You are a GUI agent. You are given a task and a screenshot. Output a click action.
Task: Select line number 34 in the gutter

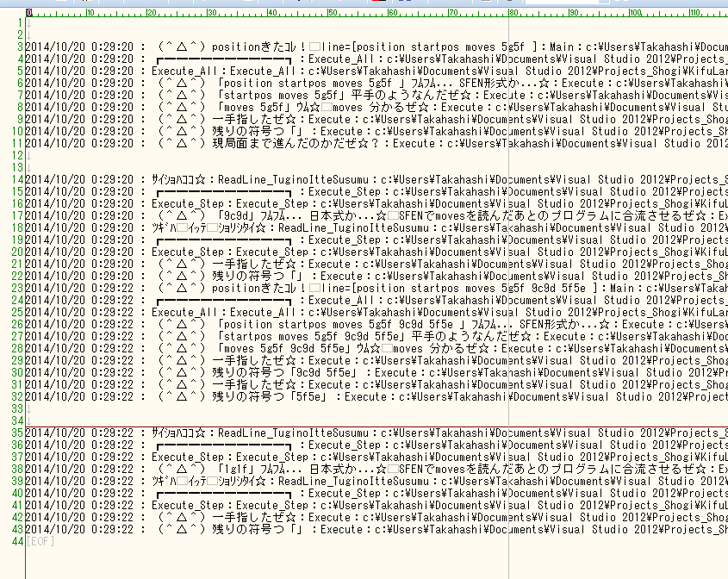[x=17, y=421]
